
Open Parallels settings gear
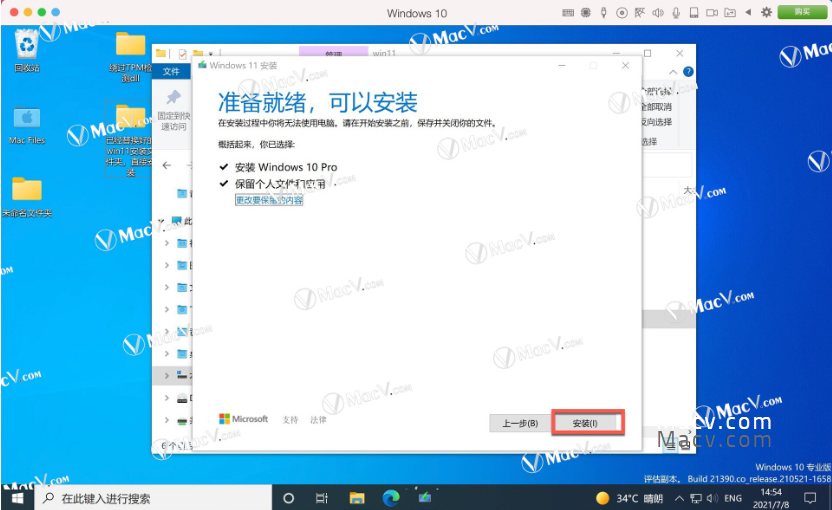pos(766,12)
